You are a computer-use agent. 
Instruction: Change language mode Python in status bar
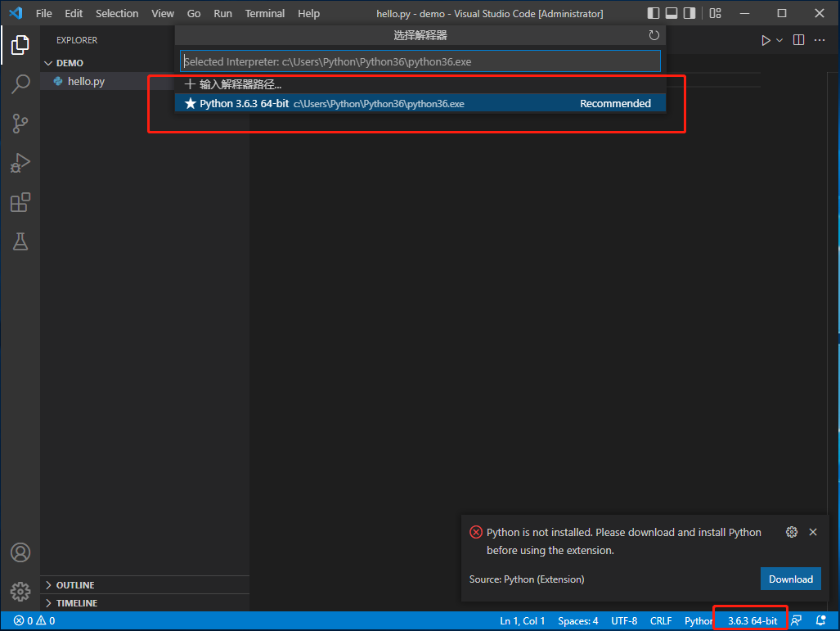click(x=699, y=621)
